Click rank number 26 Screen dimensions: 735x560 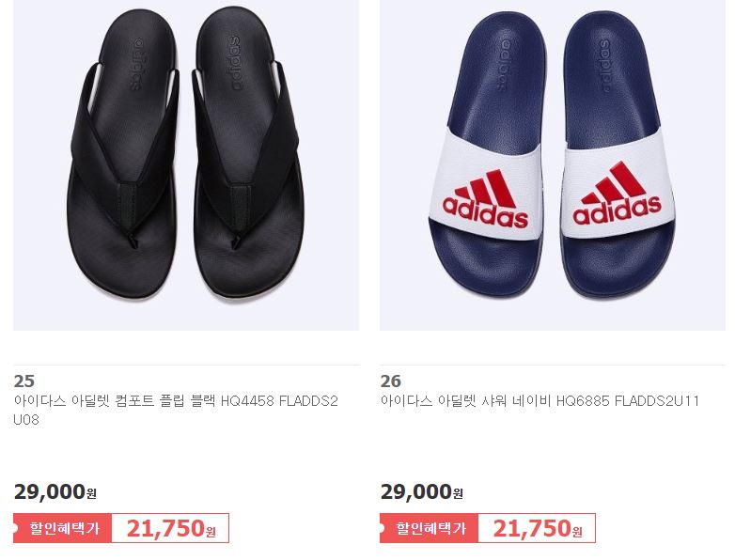pyautogui.click(x=391, y=381)
